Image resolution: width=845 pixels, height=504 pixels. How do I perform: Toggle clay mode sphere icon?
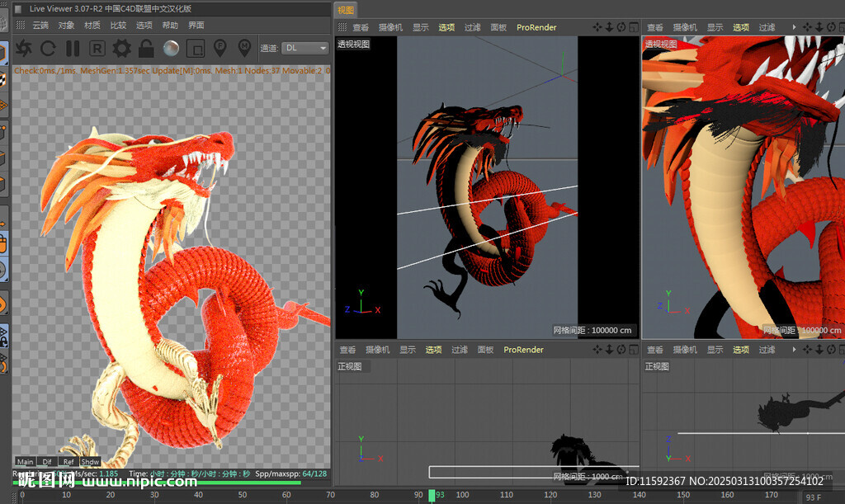pyautogui.click(x=171, y=49)
